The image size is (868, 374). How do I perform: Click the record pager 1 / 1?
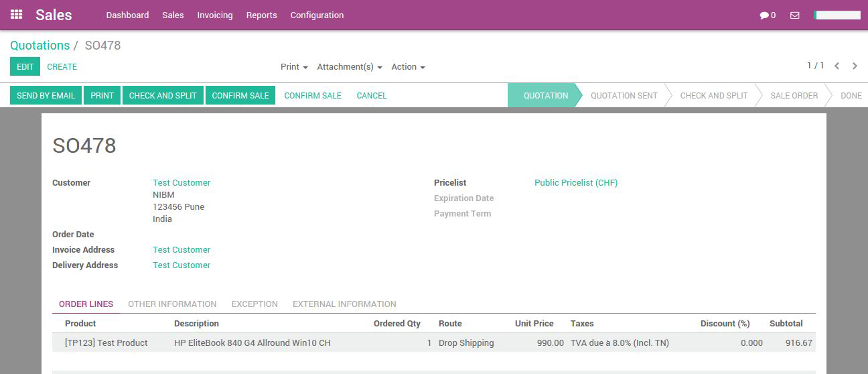(815, 66)
